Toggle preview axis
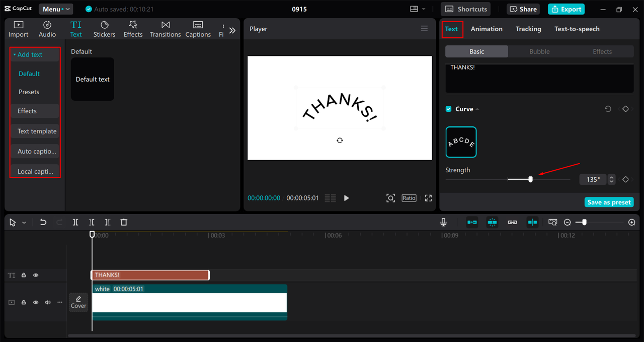The width and height of the screenshot is (644, 342). [532, 222]
